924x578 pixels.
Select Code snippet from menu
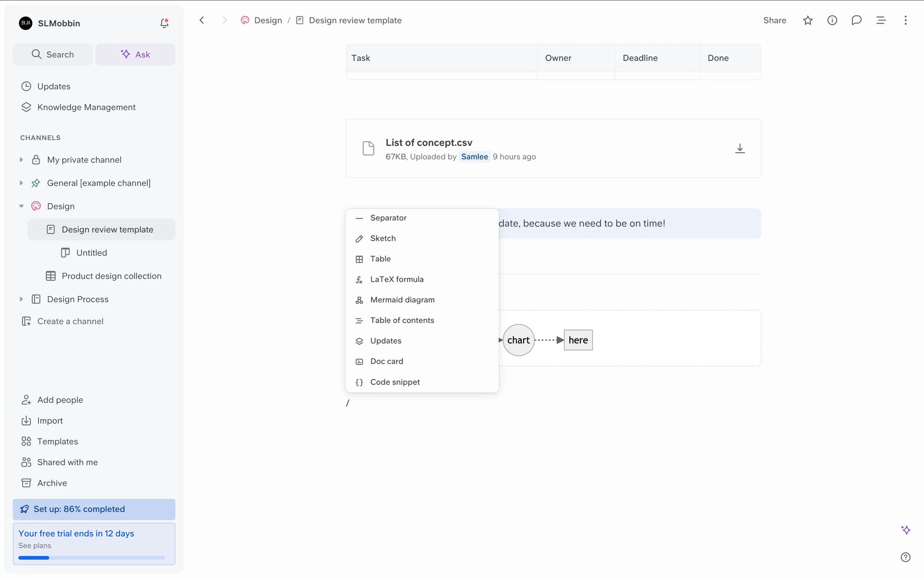click(x=395, y=382)
